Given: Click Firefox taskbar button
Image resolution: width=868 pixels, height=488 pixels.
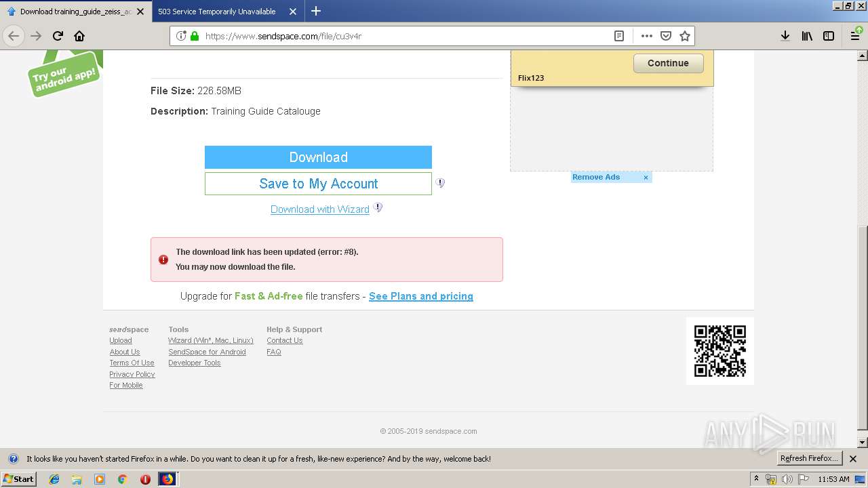Looking at the screenshot, I should click(x=167, y=479).
